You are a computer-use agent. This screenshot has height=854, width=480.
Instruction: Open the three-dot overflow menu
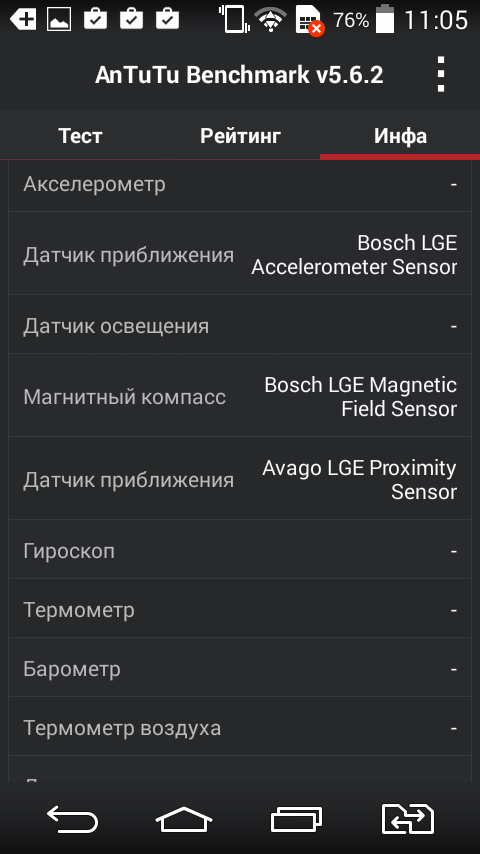(441, 75)
